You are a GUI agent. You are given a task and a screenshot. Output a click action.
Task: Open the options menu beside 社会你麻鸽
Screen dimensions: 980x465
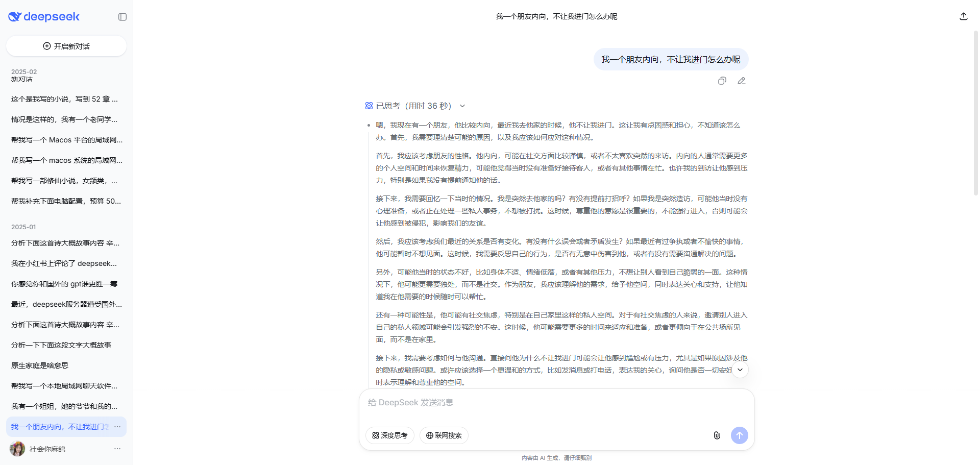click(x=117, y=449)
